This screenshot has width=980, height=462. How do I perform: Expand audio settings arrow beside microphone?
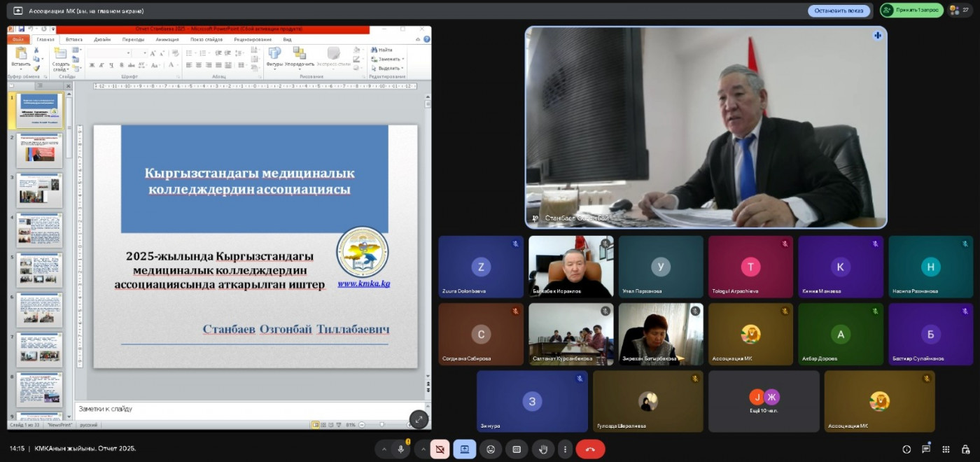point(383,449)
